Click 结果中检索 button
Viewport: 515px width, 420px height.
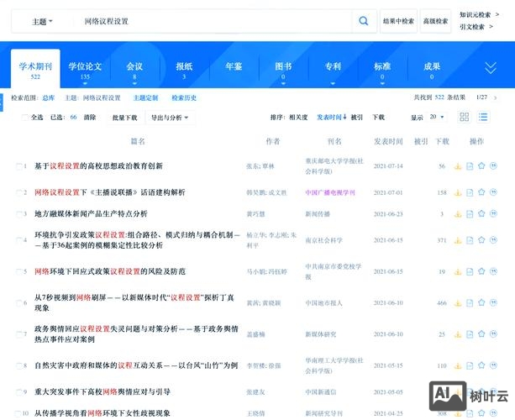pos(398,21)
